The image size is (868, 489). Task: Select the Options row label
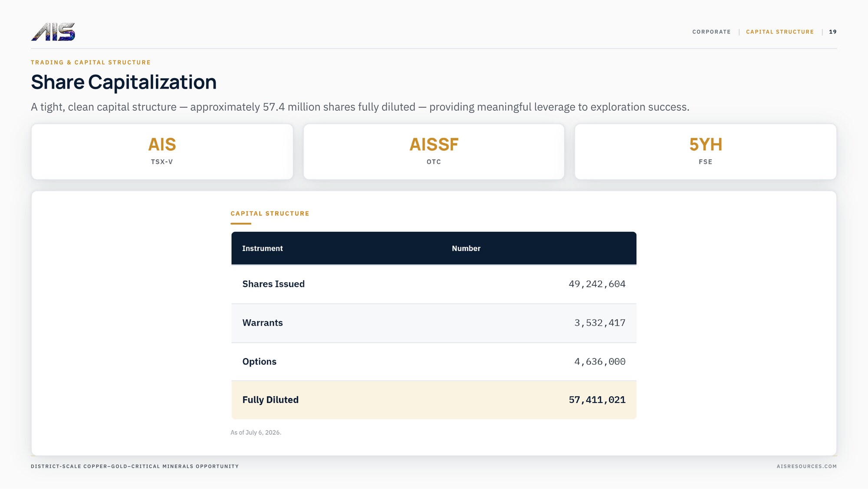click(259, 361)
